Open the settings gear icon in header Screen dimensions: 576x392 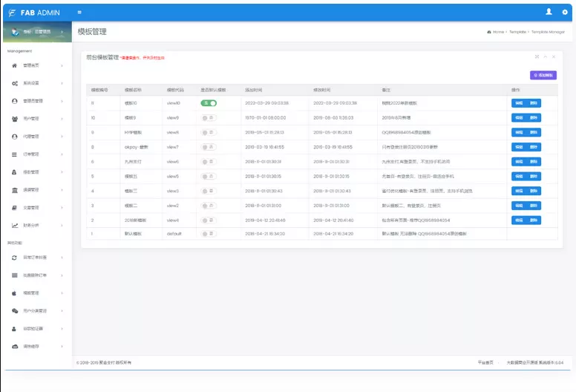click(564, 13)
